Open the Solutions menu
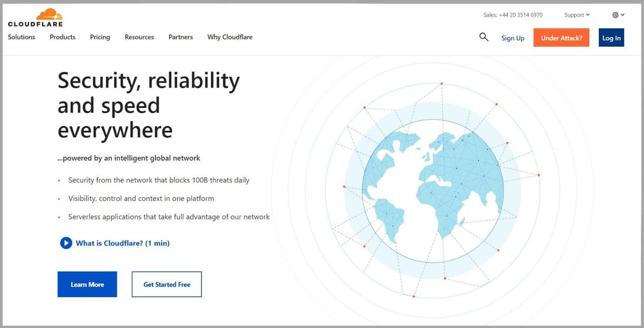 [x=21, y=37]
